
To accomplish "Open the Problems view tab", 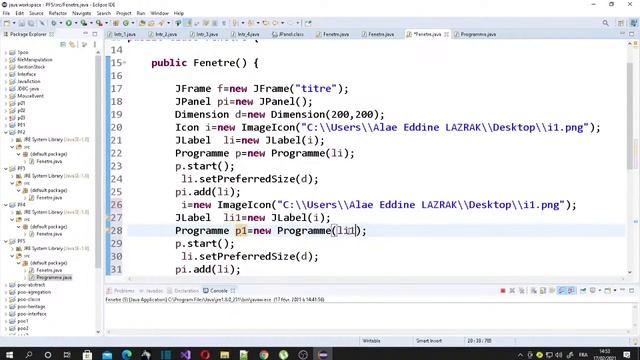I will 121,291.
